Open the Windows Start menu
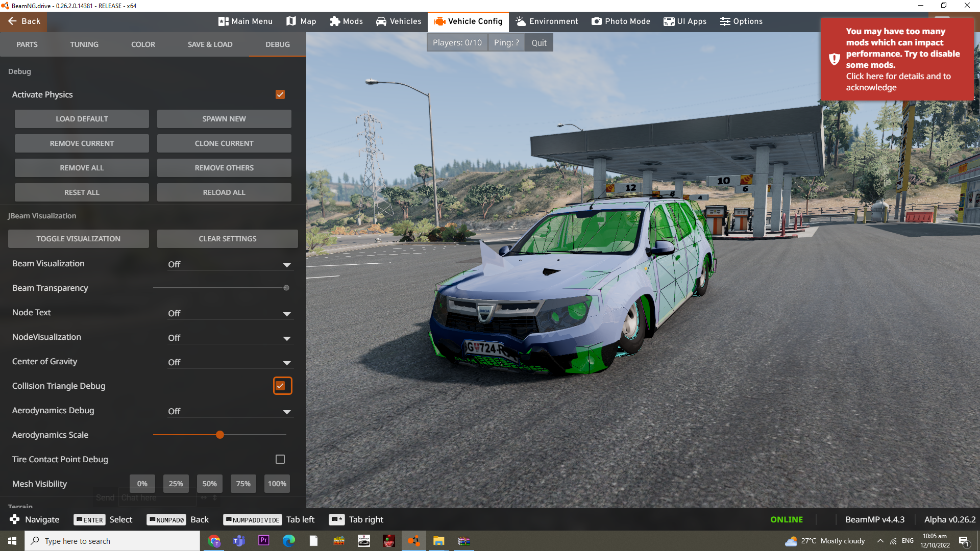 pos(12,541)
